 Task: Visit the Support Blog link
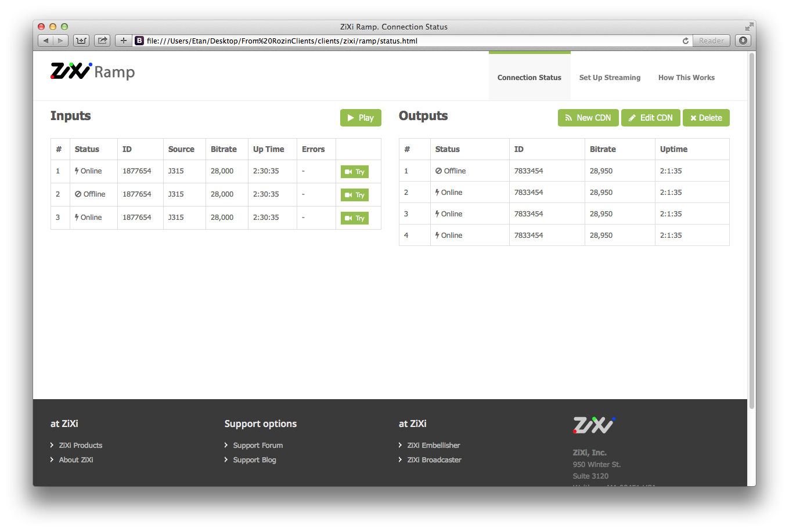coord(254,459)
